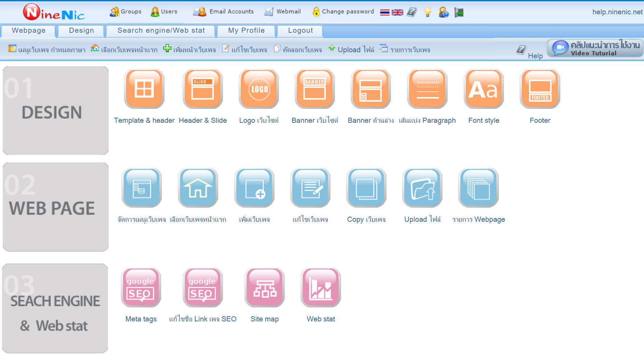Open the Logo เว็บไซต์ editor
This screenshot has width=644, height=363.
[x=258, y=89]
